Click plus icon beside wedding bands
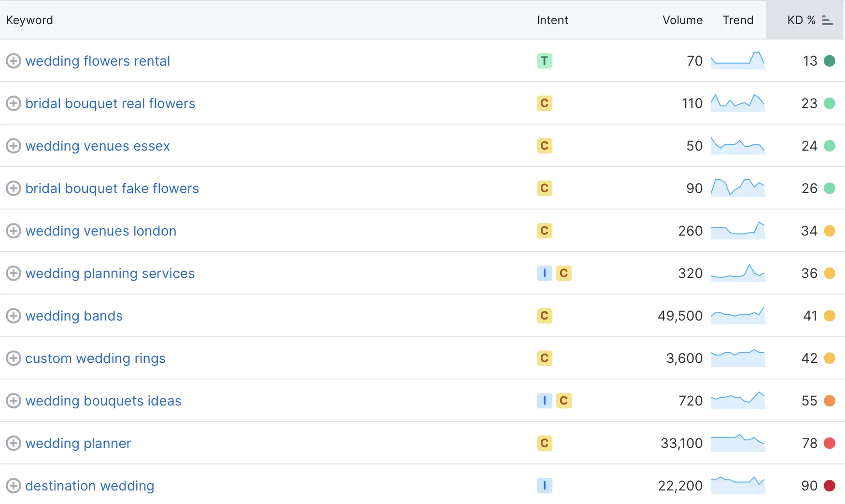The image size is (845, 504). 13,316
